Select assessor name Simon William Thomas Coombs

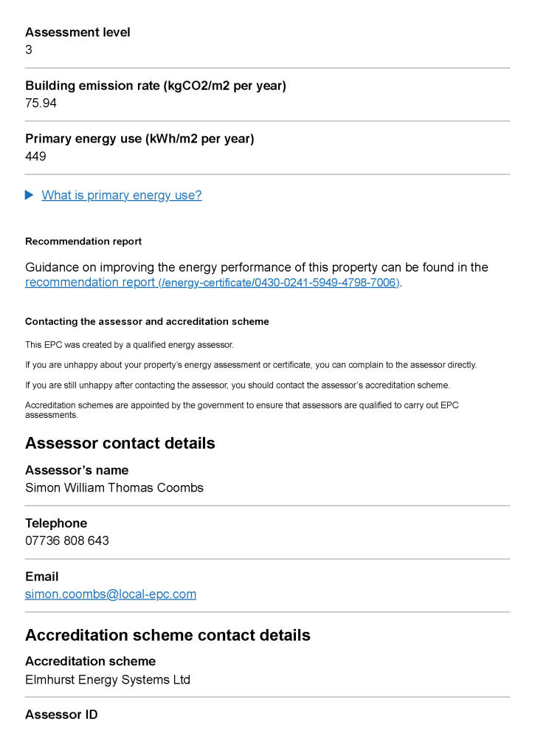coord(114,487)
